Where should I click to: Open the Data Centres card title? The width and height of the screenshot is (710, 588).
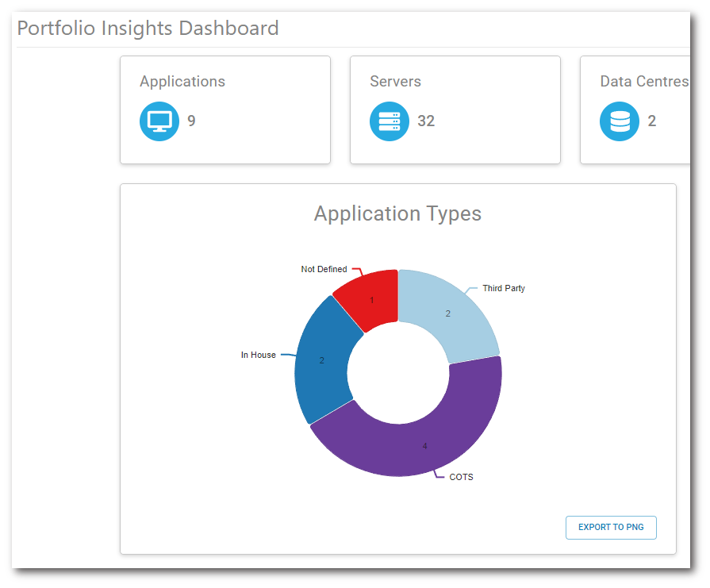[x=644, y=82]
